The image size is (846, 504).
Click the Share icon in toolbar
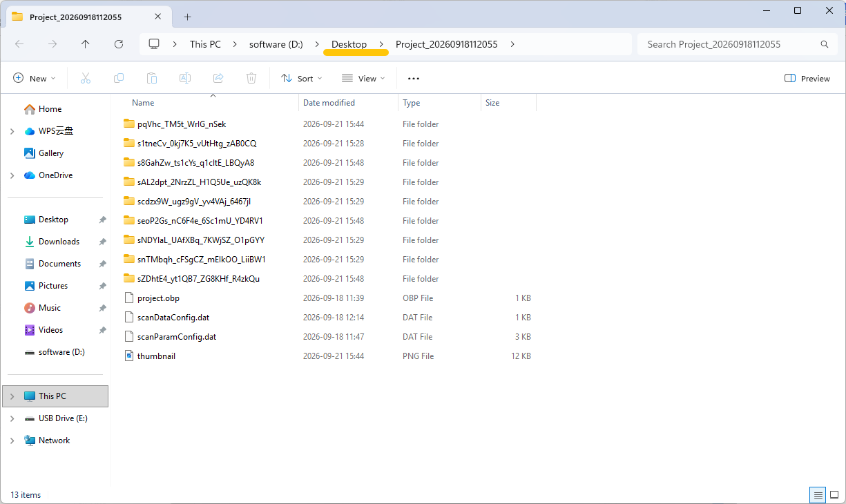(218, 79)
